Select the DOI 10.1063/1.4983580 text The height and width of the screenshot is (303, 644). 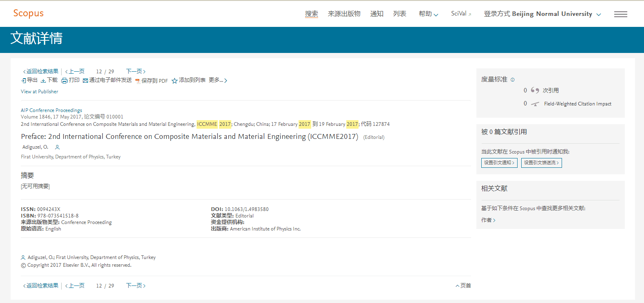[x=247, y=209]
